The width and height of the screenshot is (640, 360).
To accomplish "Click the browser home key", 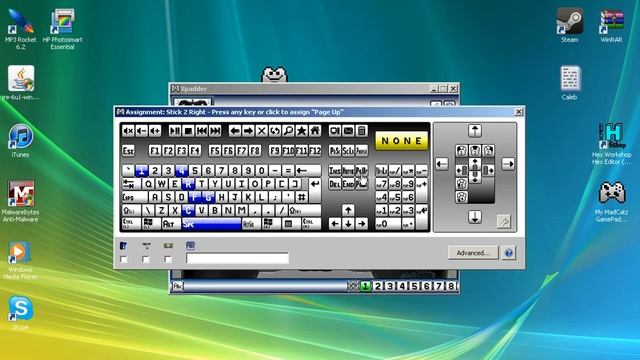I will (x=315, y=131).
